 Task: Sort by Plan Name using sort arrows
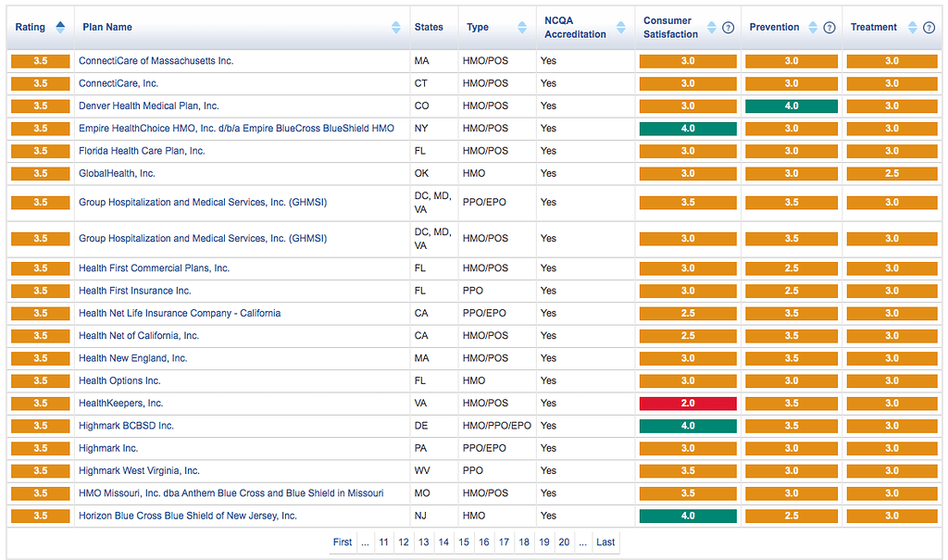396,27
